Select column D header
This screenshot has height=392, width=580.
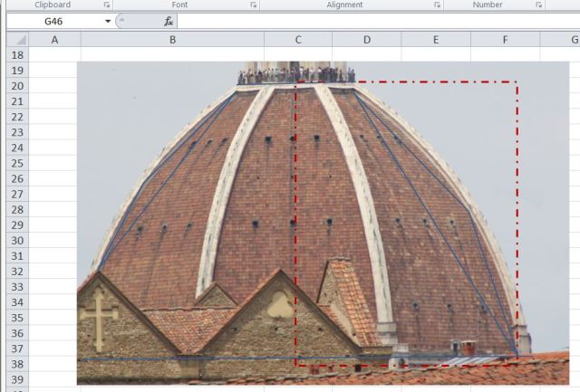pyautogui.click(x=366, y=40)
